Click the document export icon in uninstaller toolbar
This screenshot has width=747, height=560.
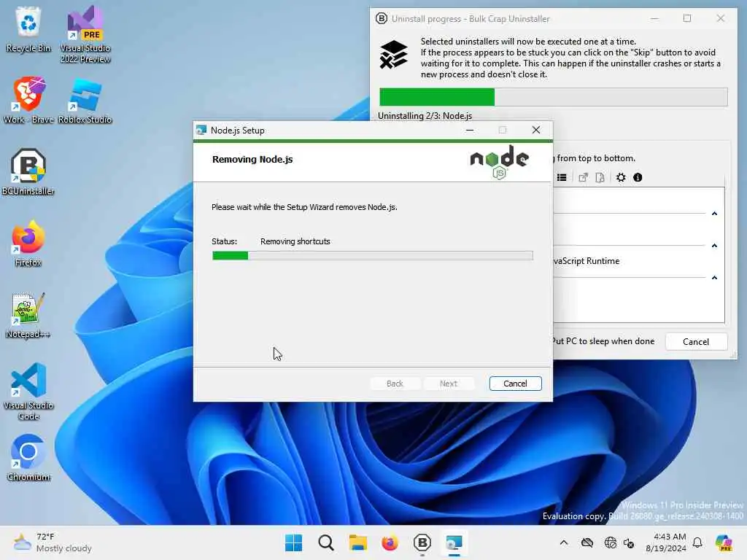tap(600, 178)
